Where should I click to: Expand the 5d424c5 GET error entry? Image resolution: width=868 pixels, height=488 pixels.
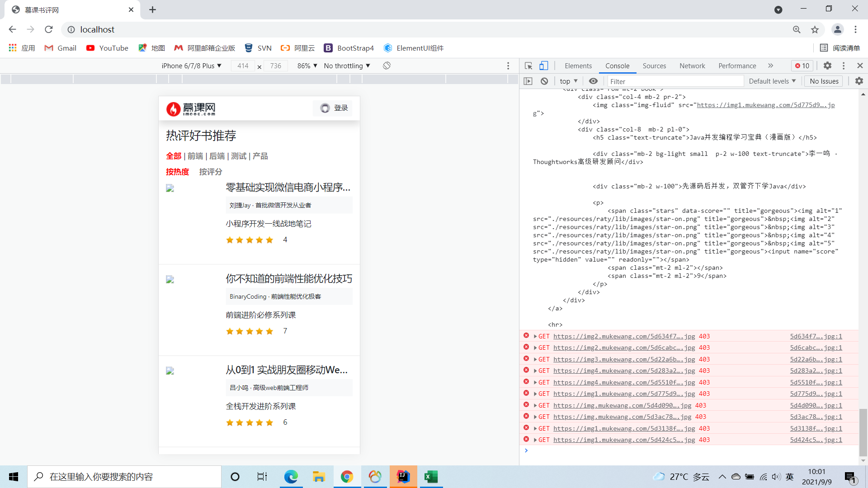click(535, 440)
